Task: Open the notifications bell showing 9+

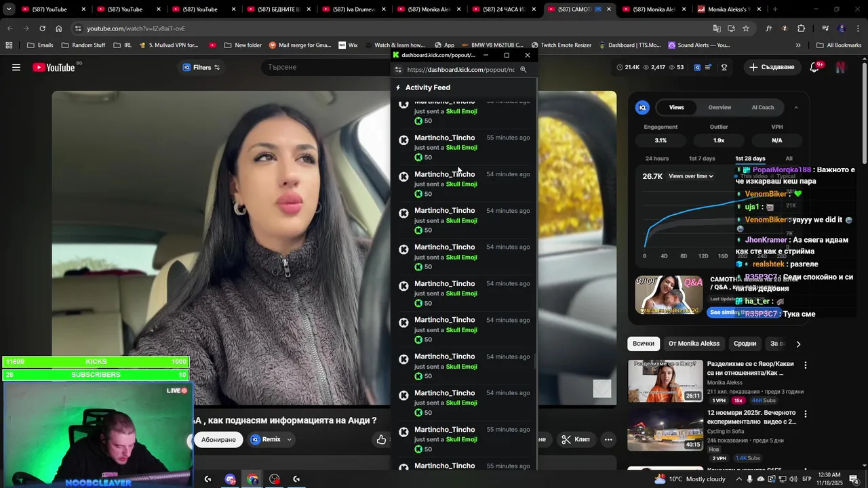Action: tap(815, 67)
